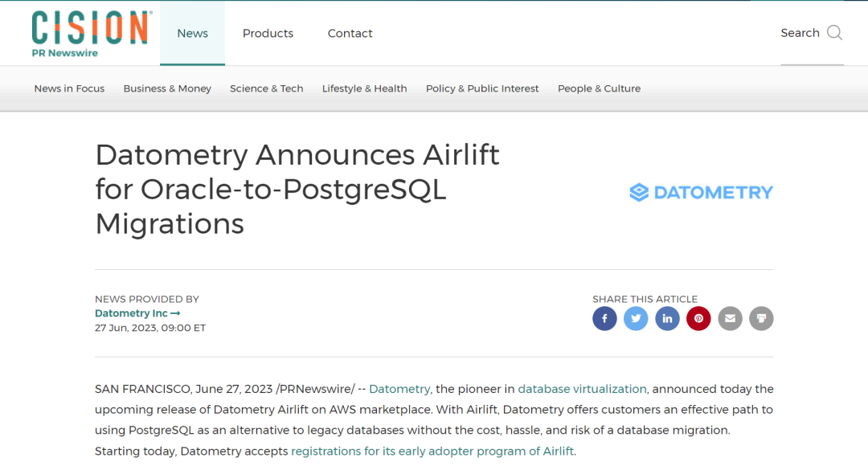
Task: Expand the Business & Money category
Action: point(167,88)
